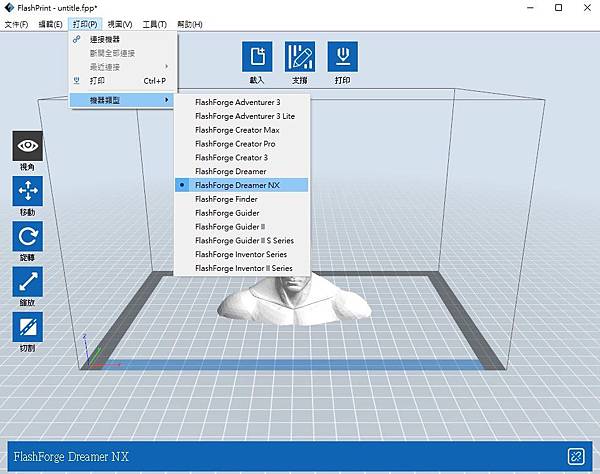
Task: Select FlashForge Guider II S Series
Action: [x=241, y=241]
